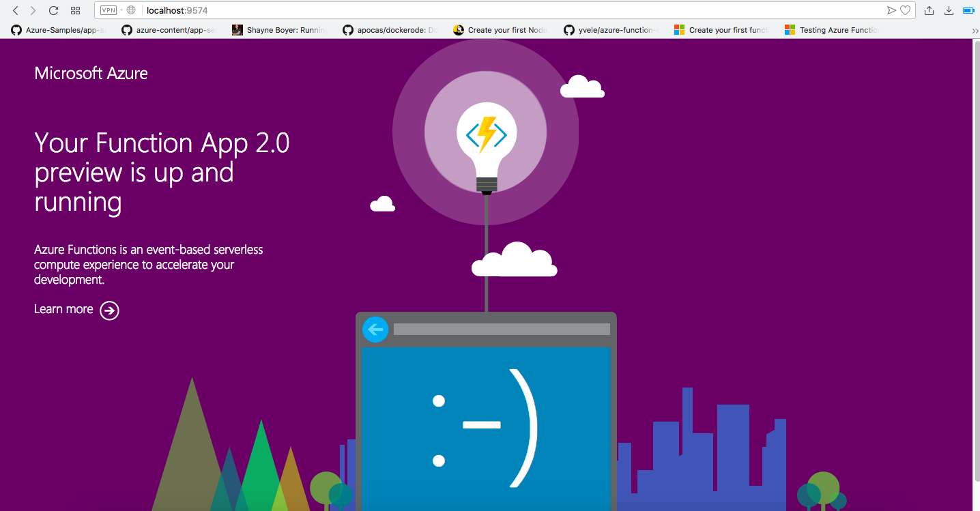Open Shayne Boyer: Running bookmark
The width and height of the screenshot is (980, 511).
point(280,30)
